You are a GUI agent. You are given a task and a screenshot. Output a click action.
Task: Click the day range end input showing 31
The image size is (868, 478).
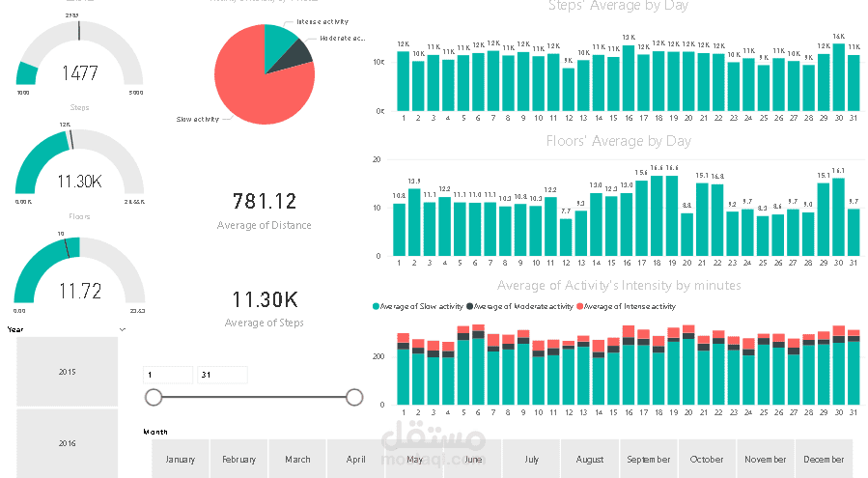[x=222, y=375]
